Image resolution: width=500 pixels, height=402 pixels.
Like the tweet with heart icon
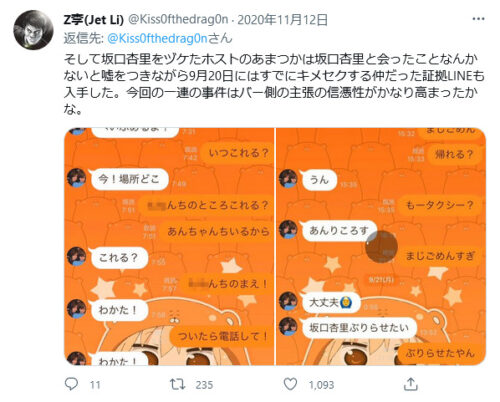290,384
